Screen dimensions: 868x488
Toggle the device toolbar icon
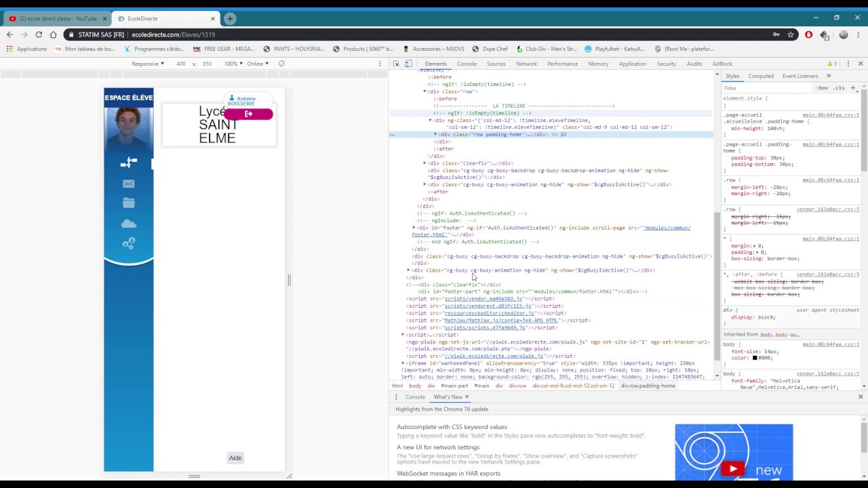(x=408, y=64)
